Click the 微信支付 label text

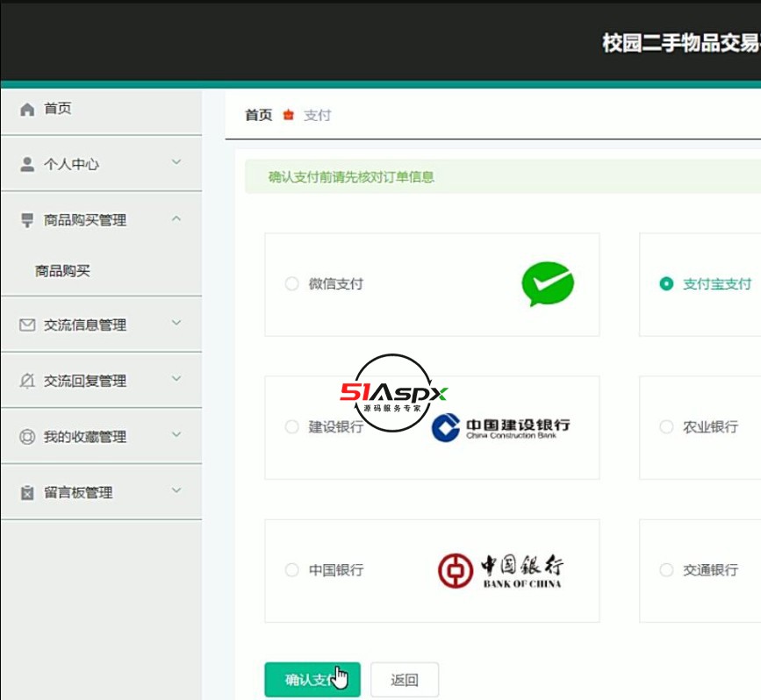click(336, 284)
